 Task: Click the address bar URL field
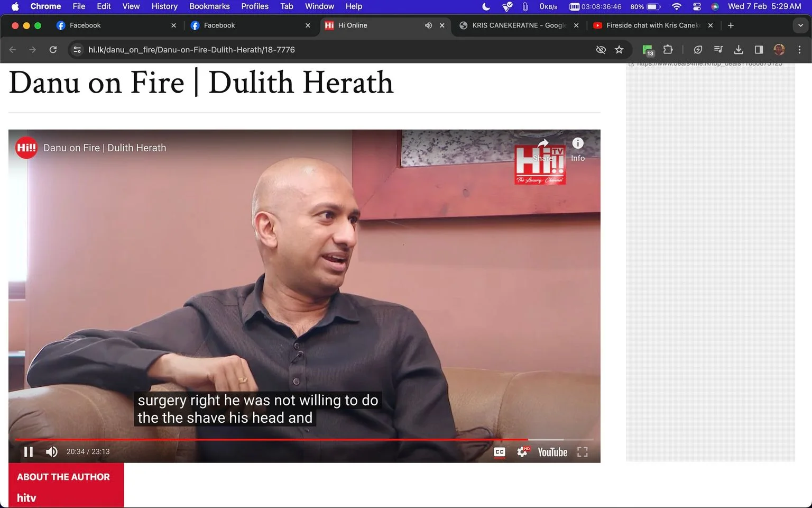tap(338, 50)
